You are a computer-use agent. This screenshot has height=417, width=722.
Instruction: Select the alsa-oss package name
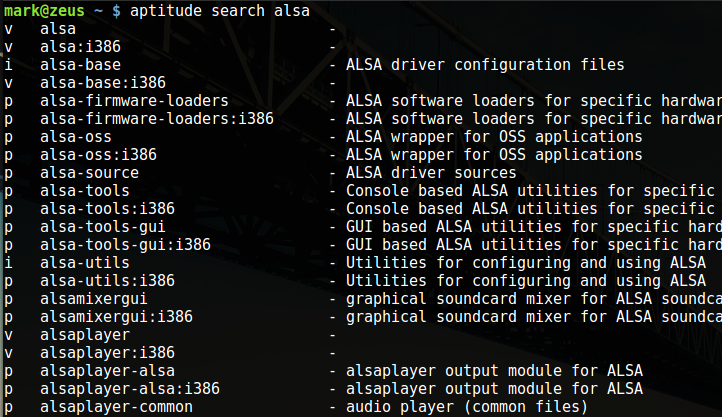76,137
